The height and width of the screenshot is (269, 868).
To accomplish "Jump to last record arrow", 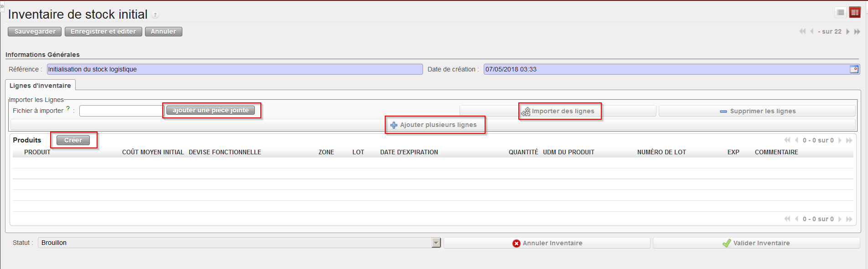I will coord(857,31).
